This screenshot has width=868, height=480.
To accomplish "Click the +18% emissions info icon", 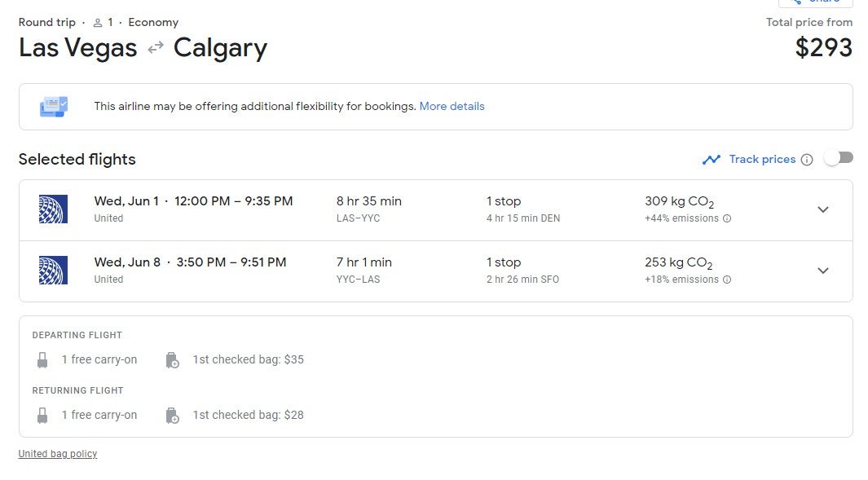I will pyautogui.click(x=727, y=280).
